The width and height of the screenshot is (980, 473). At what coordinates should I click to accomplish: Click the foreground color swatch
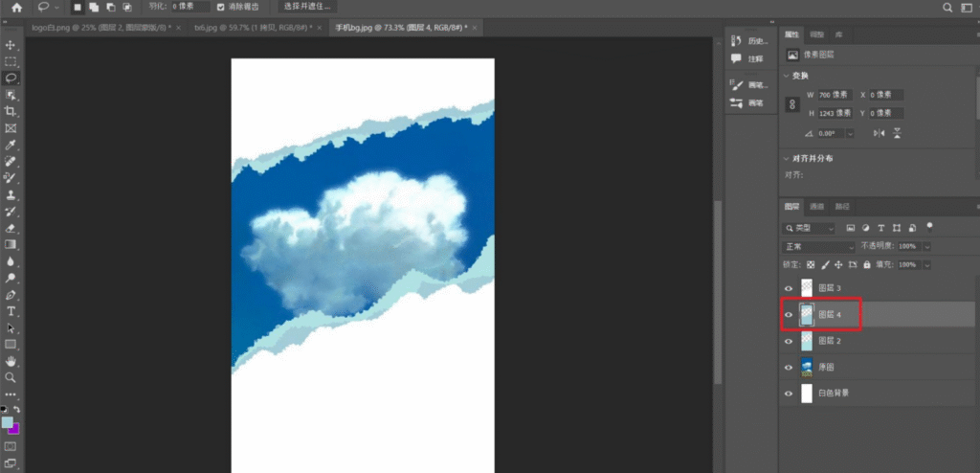point(7,422)
